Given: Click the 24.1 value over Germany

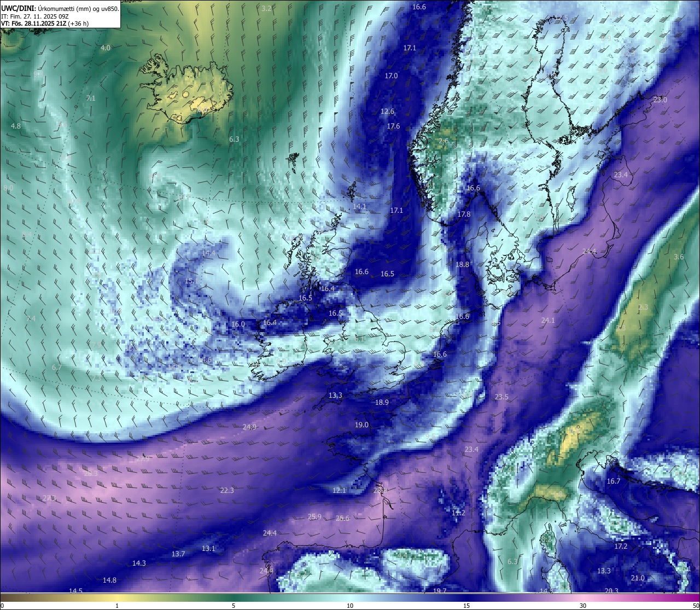Looking at the screenshot, I should point(548,321).
